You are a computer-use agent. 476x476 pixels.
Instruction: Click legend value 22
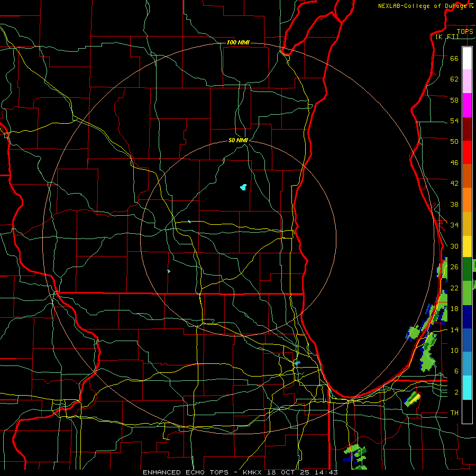pos(454,288)
